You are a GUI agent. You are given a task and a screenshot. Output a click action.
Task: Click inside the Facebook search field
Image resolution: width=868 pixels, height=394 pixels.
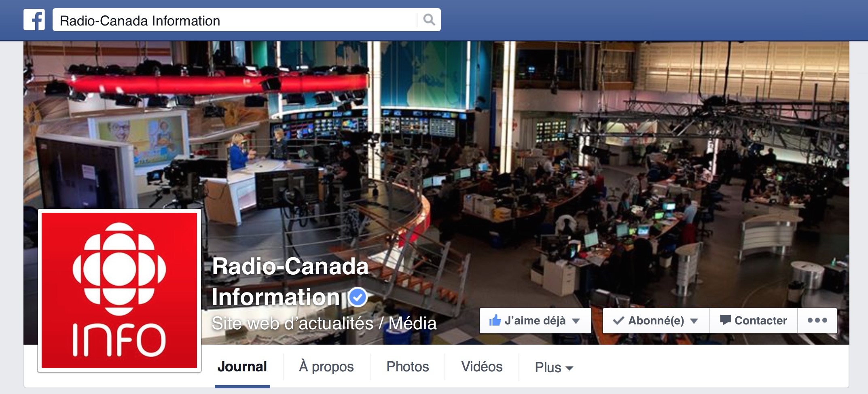click(x=235, y=20)
